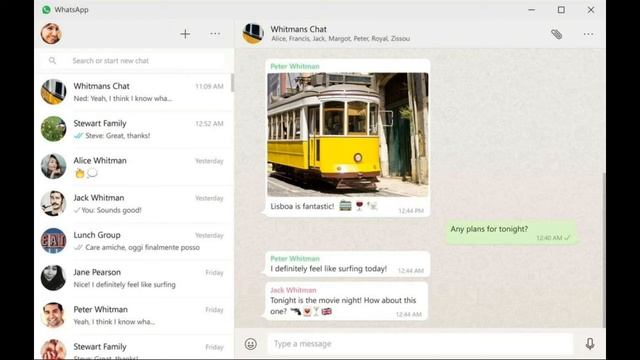Attach a file with the paperclip icon
This screenshot has height=360, width=640.
[x=556, y=34]
